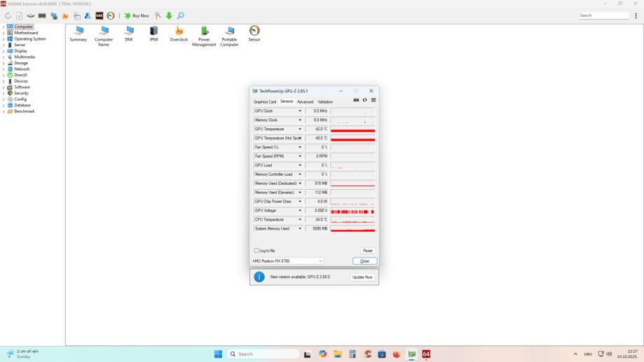This screenshot has width=644, height=362.
Task: Open the GPU-Z hamburger menu
Action: pyautogui.click(x=374, y=100)
